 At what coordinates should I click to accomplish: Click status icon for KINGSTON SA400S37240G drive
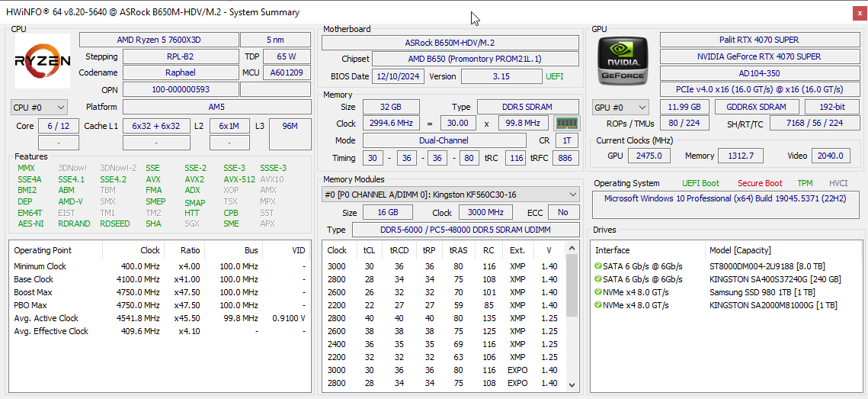click(x=598, y=279)
